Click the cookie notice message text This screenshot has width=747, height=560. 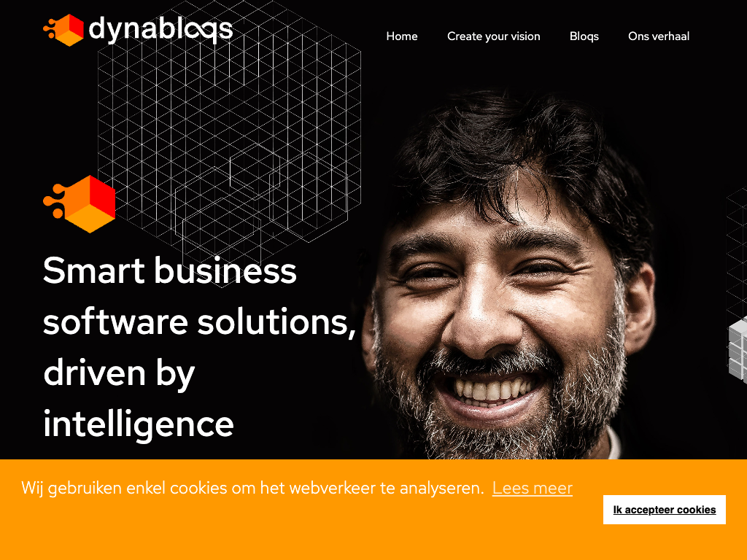252,488
